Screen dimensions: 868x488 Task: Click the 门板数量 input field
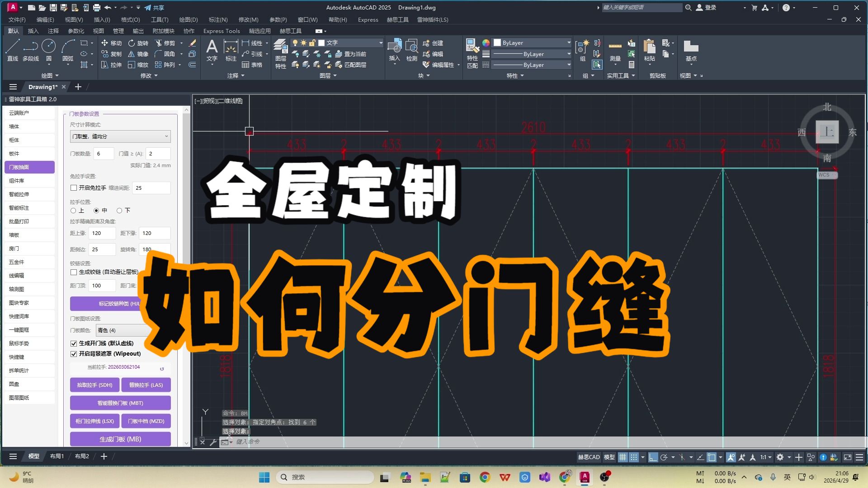[104, 154]
